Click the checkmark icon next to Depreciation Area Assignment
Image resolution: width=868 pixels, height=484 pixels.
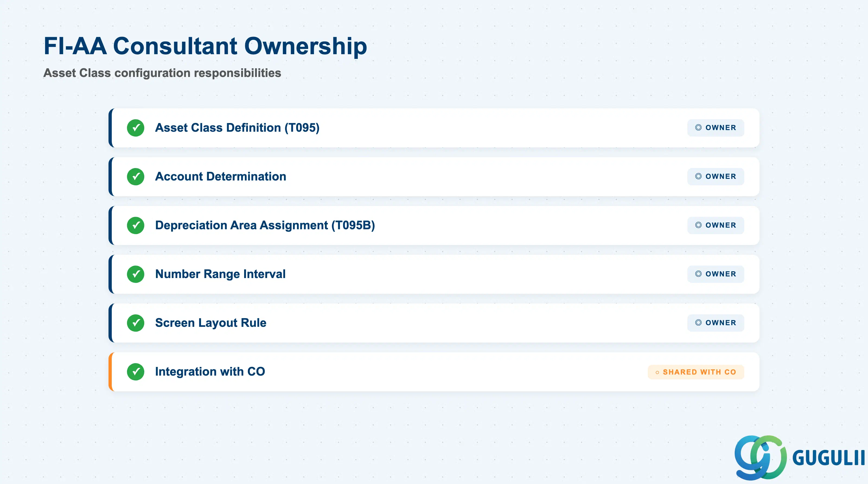[x=135, y=225]
